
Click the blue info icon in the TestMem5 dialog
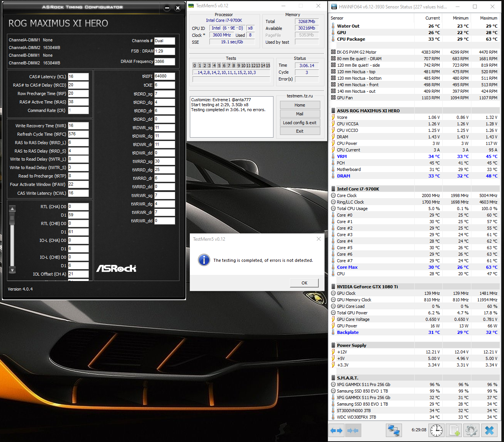[204, 260]
